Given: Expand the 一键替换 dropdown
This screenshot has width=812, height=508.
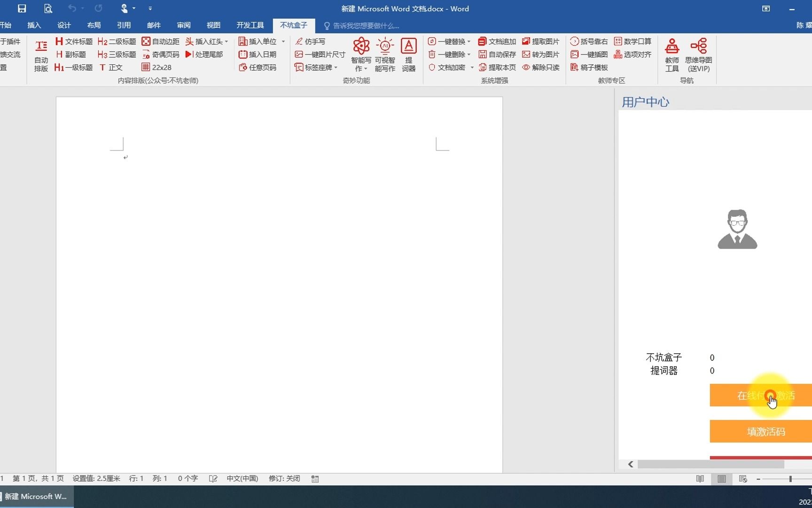Looking at the screenshot, I should 469,41.
